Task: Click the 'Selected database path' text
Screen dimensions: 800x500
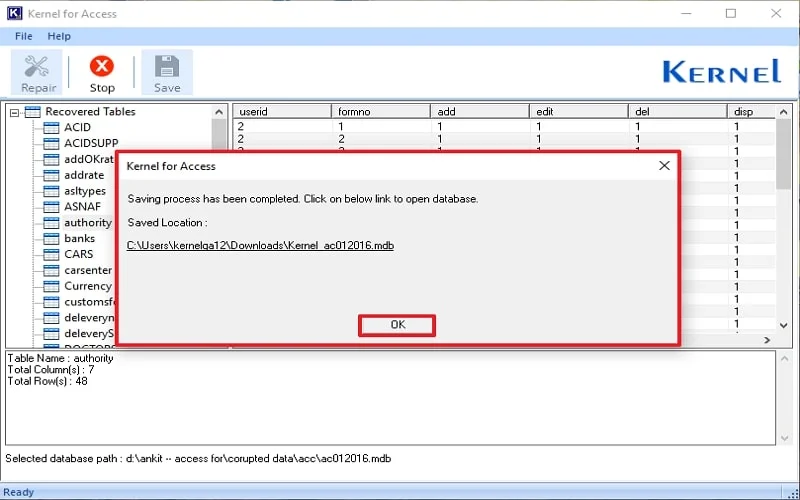Action: point(198,458)
